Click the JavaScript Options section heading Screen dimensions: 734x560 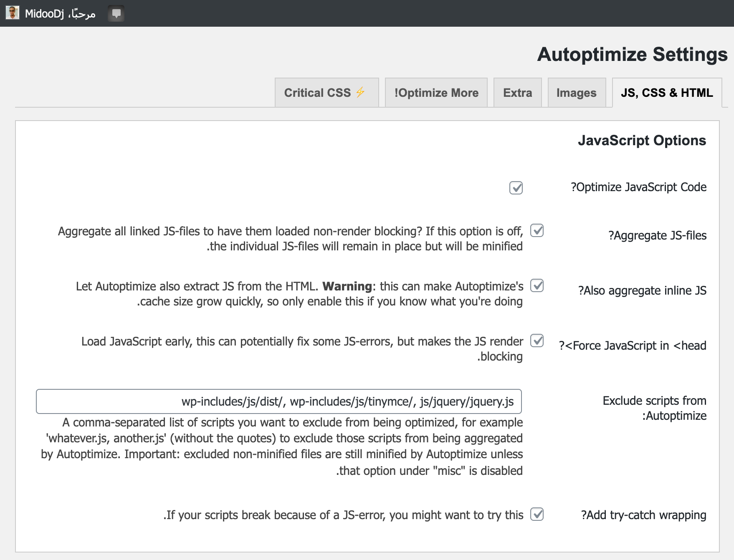pyautogui.click(x=642, y=141)
